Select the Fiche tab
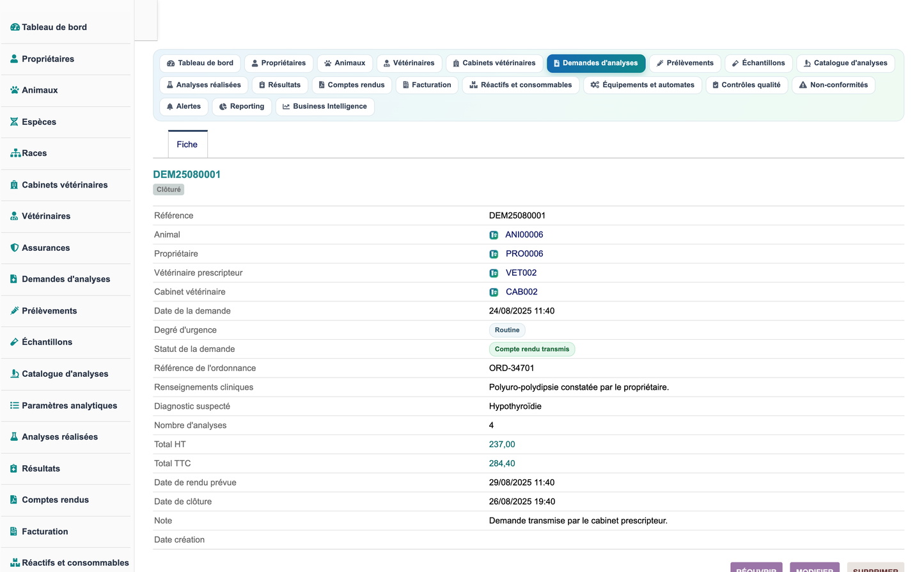The width and height of the screenshot is (924, 572). (x=187, y=145)
